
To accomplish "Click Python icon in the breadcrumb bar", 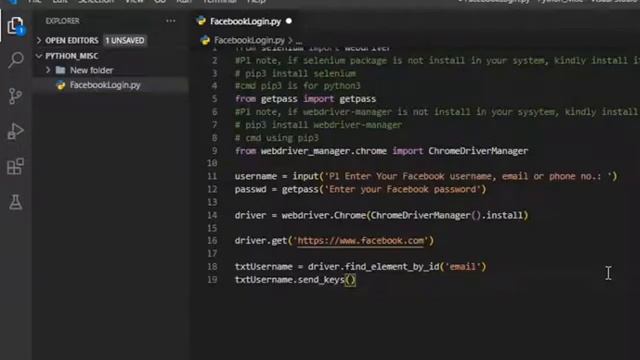I will [x=205, y=40].
